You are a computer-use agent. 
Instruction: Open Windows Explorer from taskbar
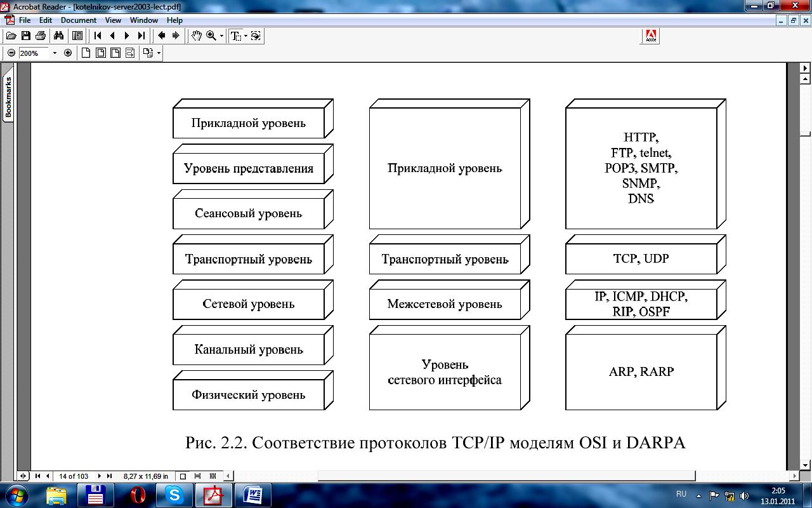[x=56, y=495]
